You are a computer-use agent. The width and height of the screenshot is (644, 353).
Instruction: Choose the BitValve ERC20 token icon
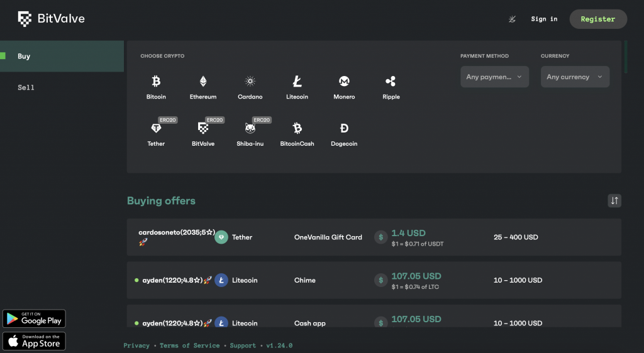point(203,128)
